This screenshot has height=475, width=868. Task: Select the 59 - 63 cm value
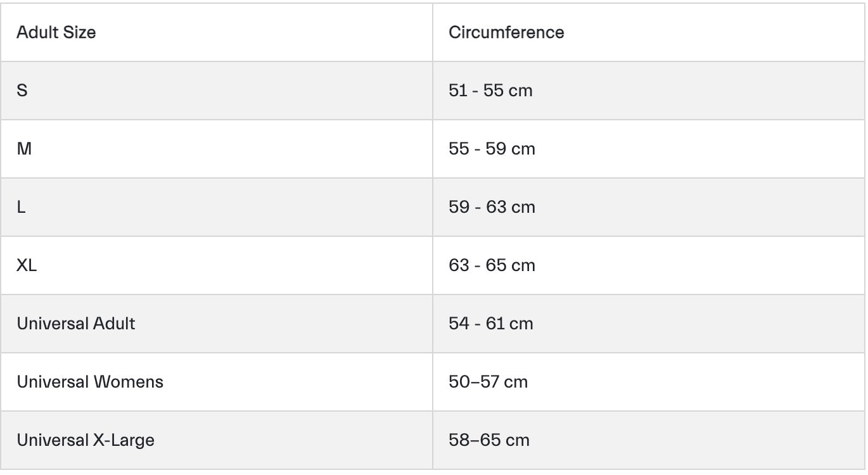(492, 207)
